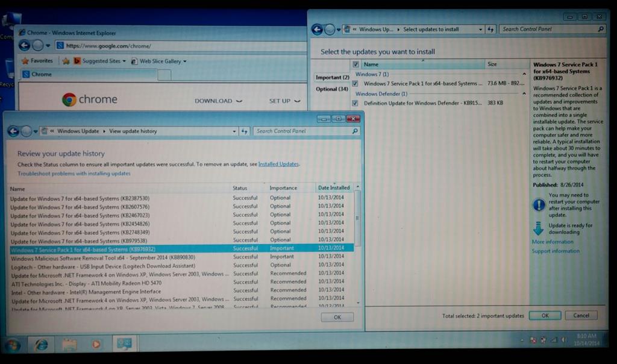Toggle the select-all checkbox in Name header
617x364 pixels.
[355, 64]
